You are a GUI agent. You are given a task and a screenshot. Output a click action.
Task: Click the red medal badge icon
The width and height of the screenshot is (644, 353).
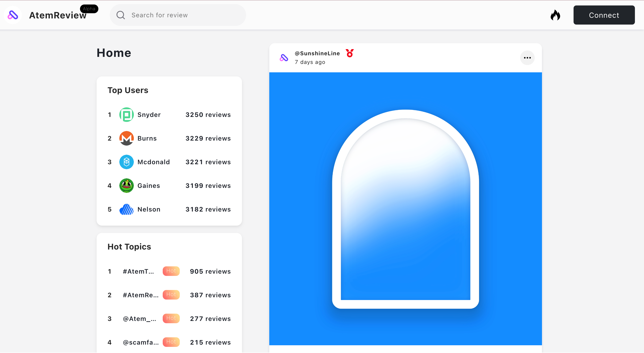(x=349, y=53)
